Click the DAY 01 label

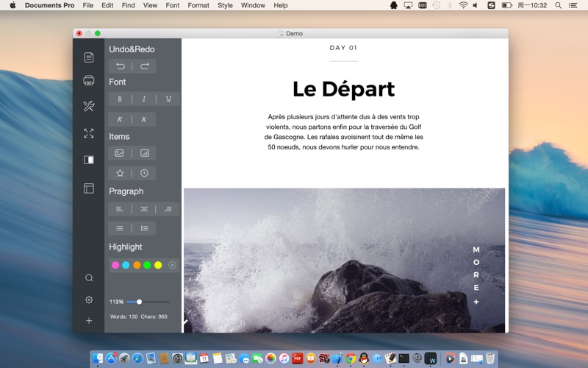(x=343, y=48)
